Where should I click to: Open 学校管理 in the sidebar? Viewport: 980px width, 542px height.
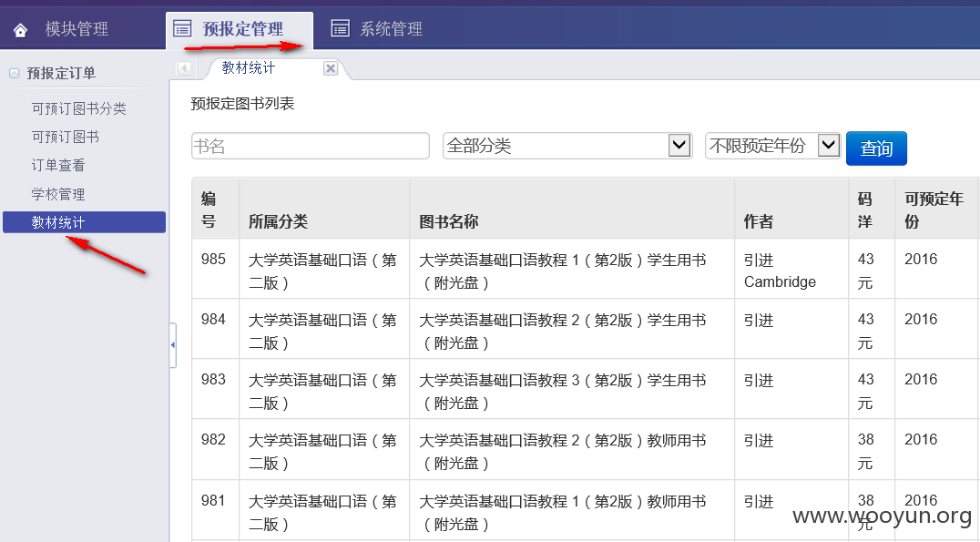[58, 194]
